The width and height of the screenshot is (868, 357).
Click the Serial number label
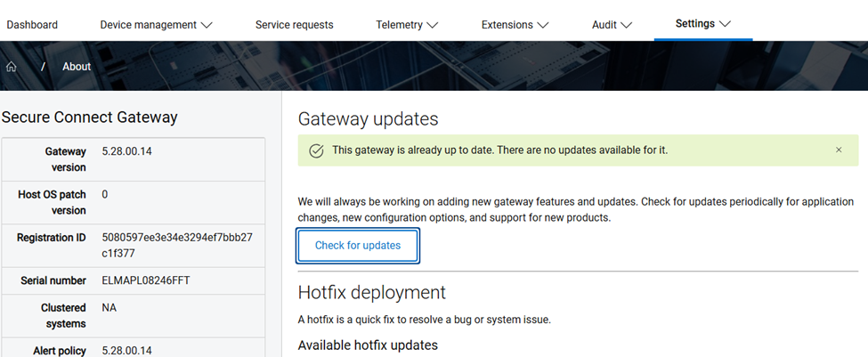53,280
